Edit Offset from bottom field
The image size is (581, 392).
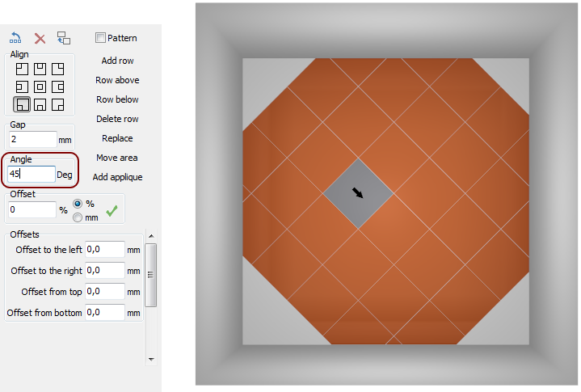pos(105,313)
